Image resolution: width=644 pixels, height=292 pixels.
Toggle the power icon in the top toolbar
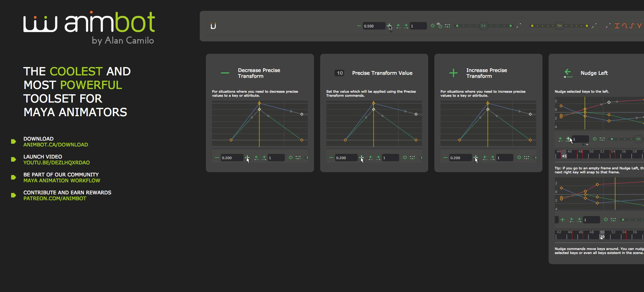click(x=433, y=26)
